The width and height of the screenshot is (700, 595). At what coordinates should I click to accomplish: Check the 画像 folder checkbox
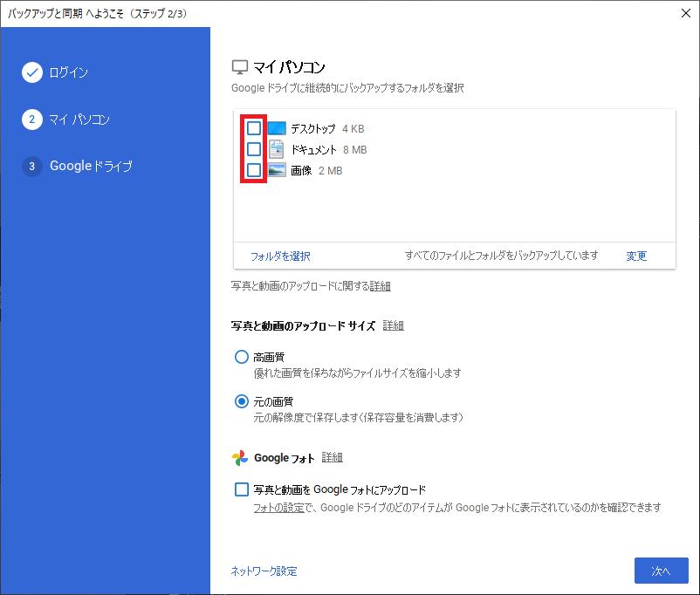(x=254, y=170)
